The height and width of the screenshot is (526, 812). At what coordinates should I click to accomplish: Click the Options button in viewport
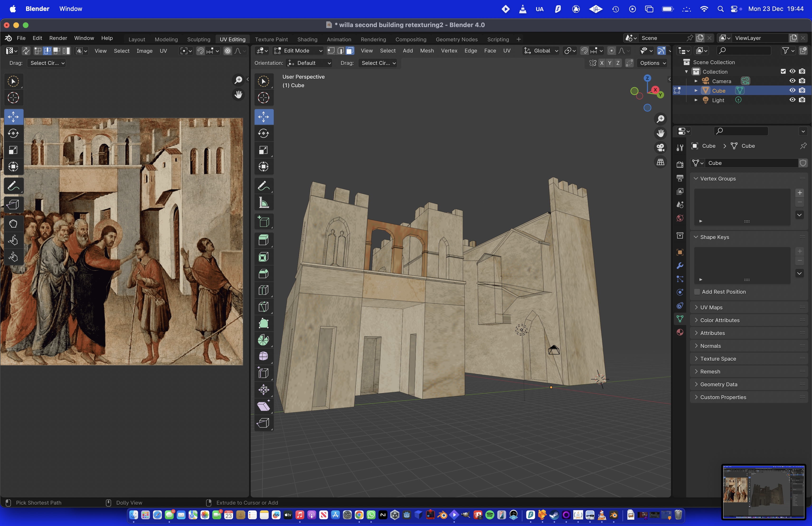[652, 63]
